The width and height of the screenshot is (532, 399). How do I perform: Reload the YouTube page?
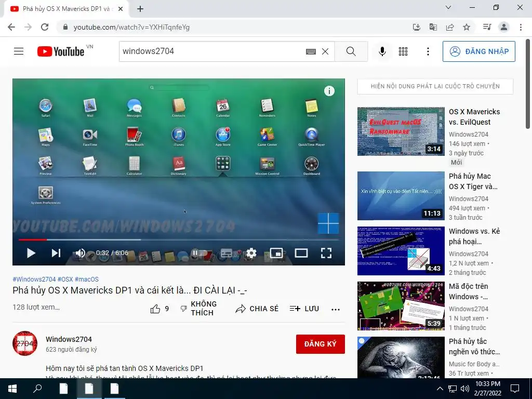[45, 27]
